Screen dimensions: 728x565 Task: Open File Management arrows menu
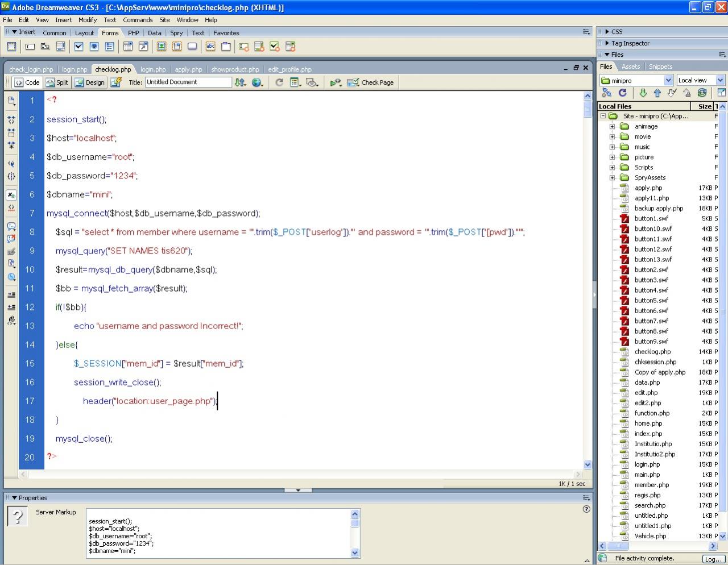[241, 82]
